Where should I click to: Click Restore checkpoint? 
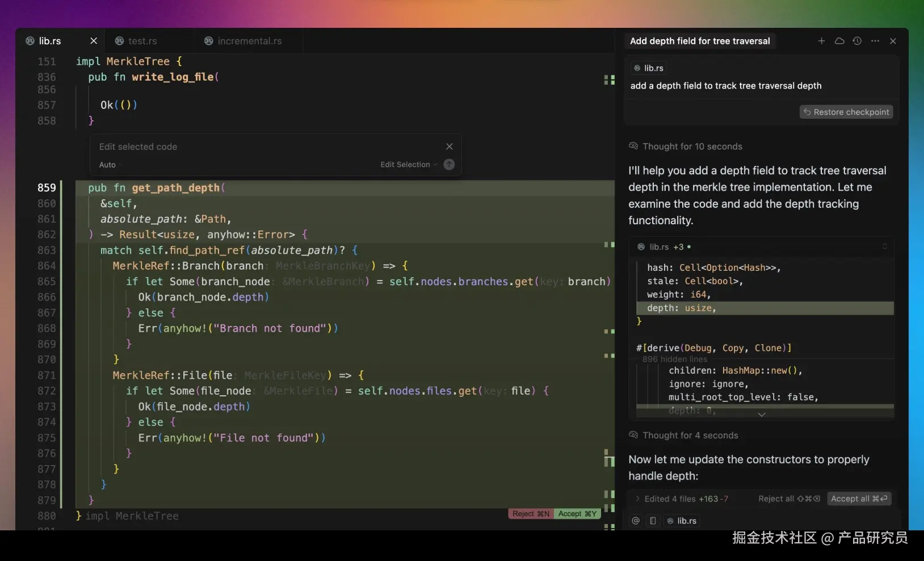coord(846,112)
